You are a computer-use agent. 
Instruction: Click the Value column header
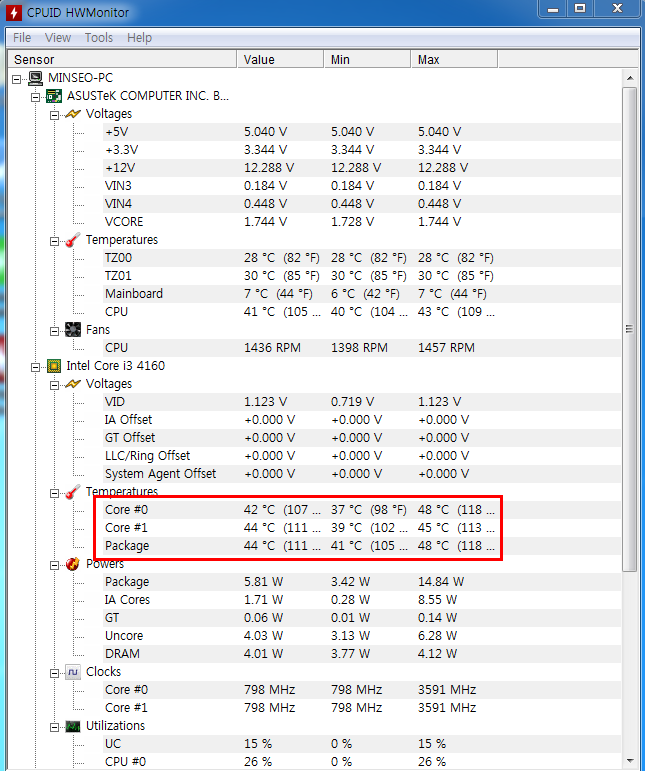[x=280, y=59]
